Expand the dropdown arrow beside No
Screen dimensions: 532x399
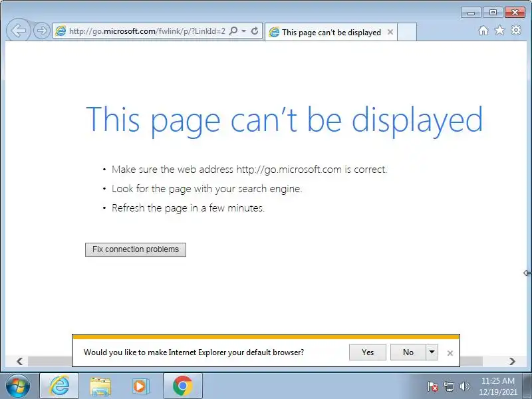coord(432,352)
